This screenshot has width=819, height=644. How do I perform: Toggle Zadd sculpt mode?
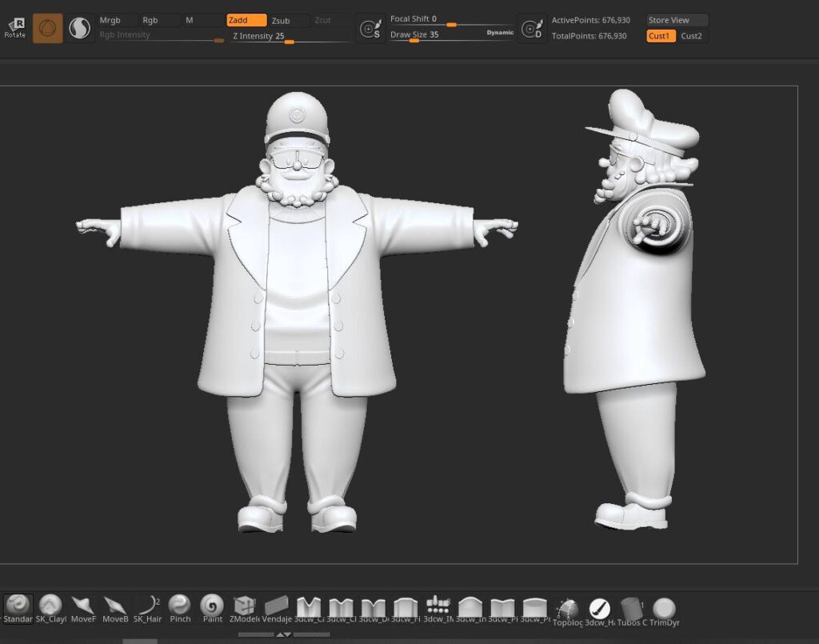click(x=246, y=20)
